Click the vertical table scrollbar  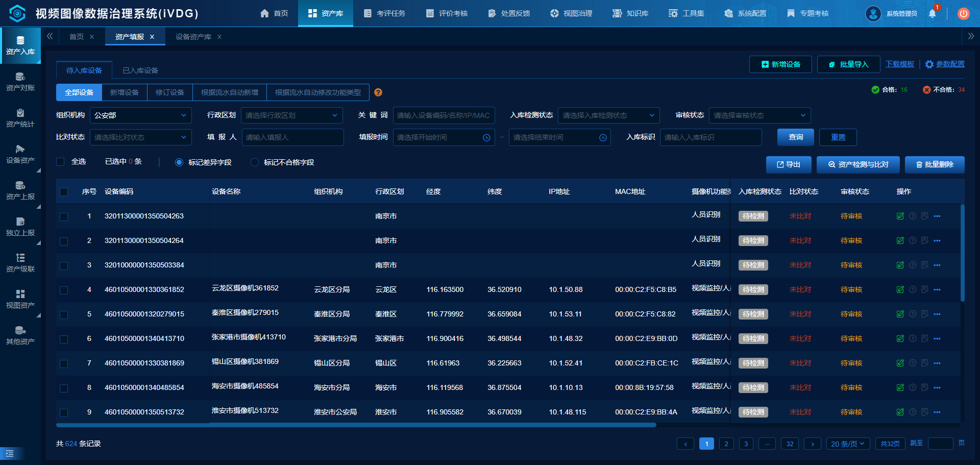pos(963,253)
